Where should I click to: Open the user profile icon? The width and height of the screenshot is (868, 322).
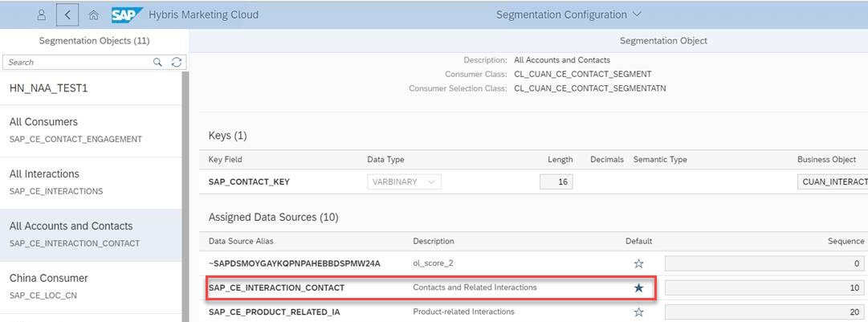pyautogui.click(x=42, y=15)
